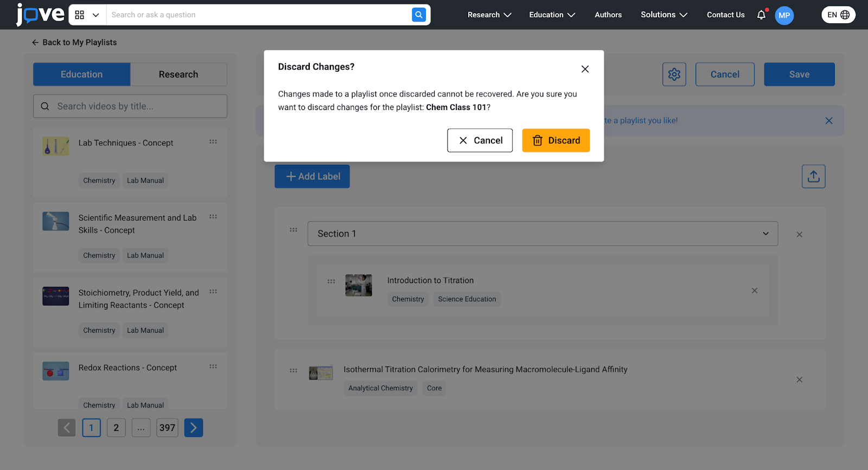868x470 pixels.
Task: Expand the Solutions menu
Action: click(x=664, y=15)
